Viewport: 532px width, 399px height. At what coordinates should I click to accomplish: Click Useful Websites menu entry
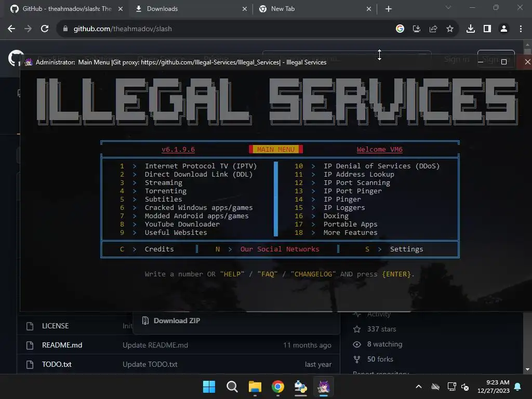click(x=176, y=232)
